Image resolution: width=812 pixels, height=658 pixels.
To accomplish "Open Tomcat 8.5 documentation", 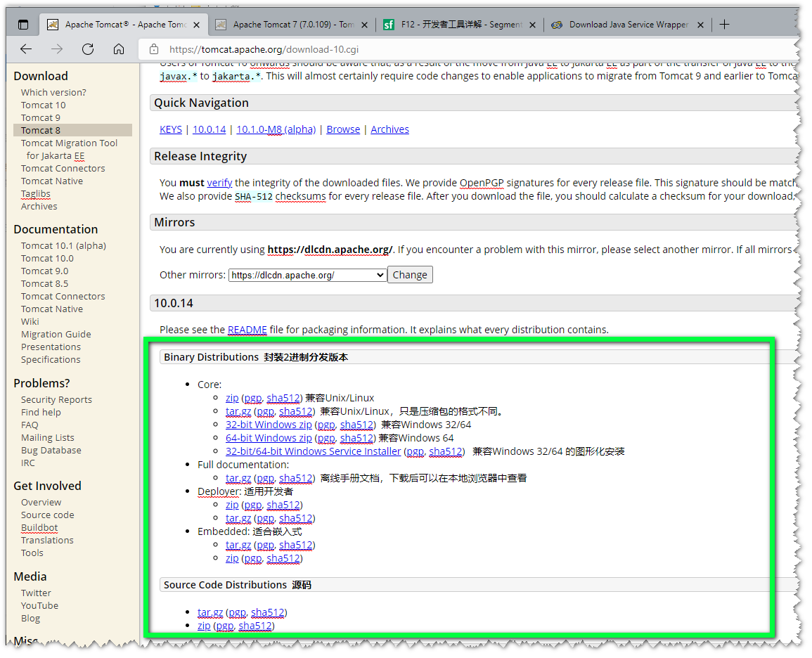I will pos(44,284).
